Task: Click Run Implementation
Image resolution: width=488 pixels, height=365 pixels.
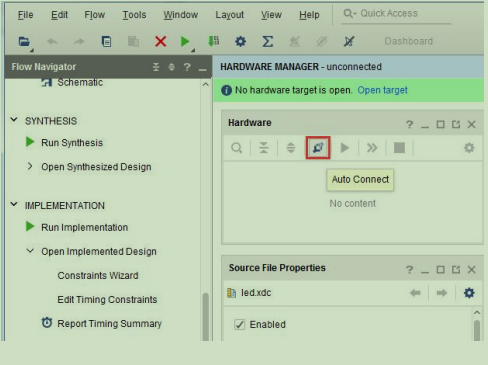Action: pos(85,227)
